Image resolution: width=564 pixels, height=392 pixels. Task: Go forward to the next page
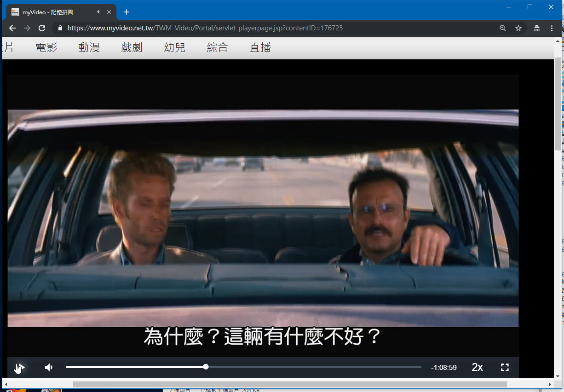click(x=27, y=28)
